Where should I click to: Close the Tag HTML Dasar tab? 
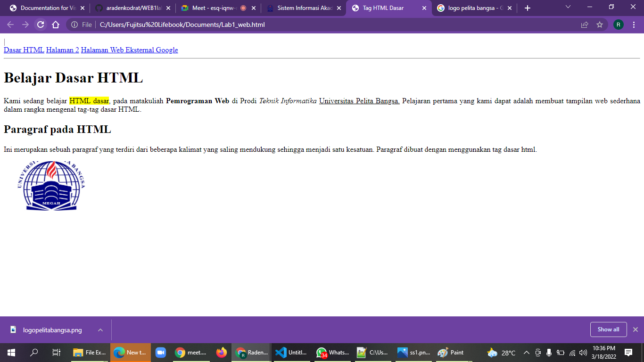tap(424, 8)
